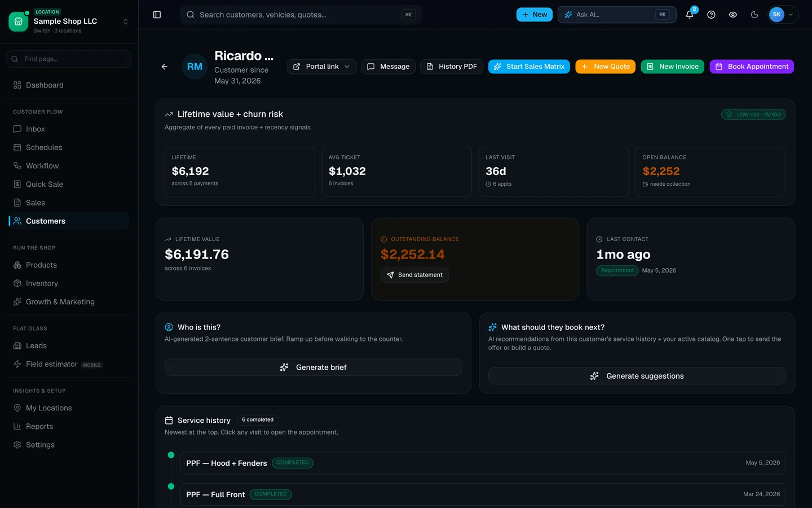This screenshot has height=508, width=812.
Task: Book Appointment for this customer
Action: tap(752, 67)
